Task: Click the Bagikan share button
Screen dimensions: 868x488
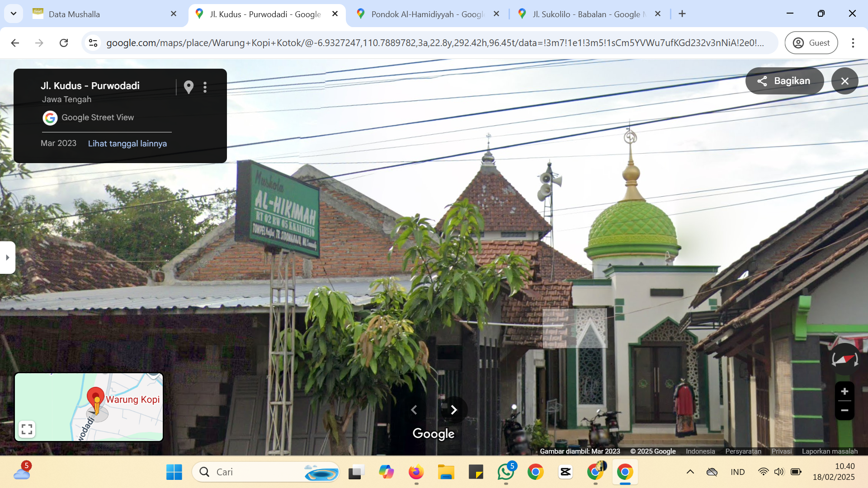Action: point(785,81)
